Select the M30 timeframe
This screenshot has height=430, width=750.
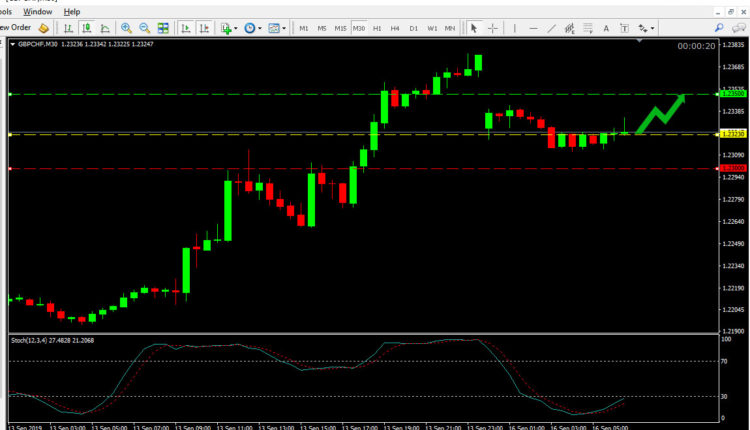point(359,28)
